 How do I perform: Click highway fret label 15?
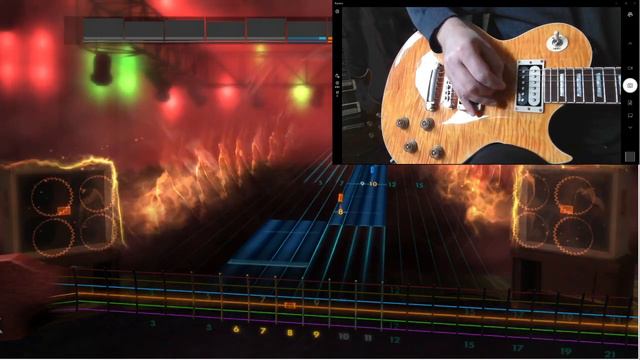(419, 185)
